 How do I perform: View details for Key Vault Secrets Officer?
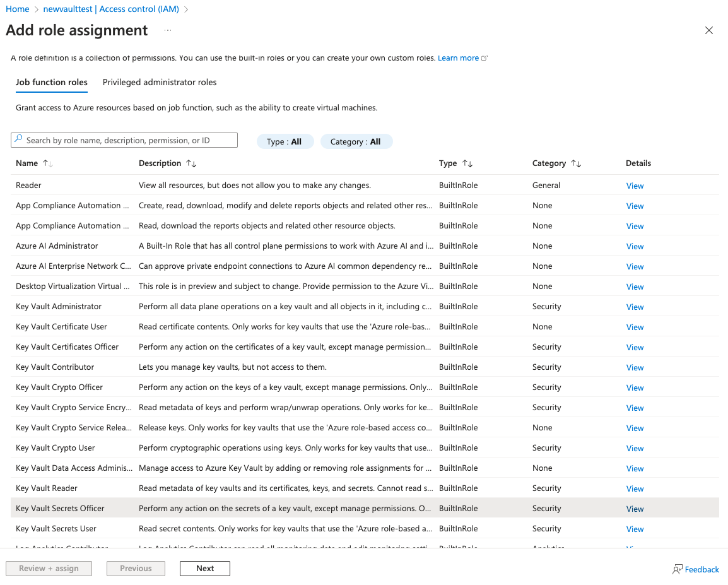coord(635,509)
